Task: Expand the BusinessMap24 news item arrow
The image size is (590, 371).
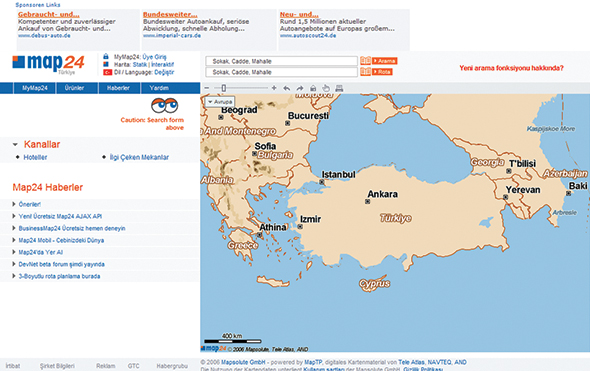Action: tap(14, 228)
